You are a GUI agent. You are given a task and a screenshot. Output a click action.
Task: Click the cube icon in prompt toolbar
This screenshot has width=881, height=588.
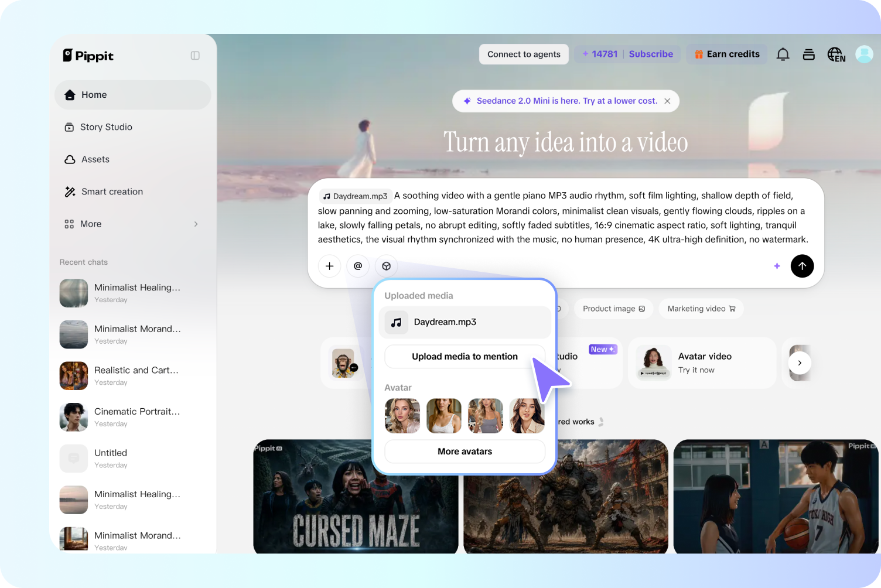(387, 266)
